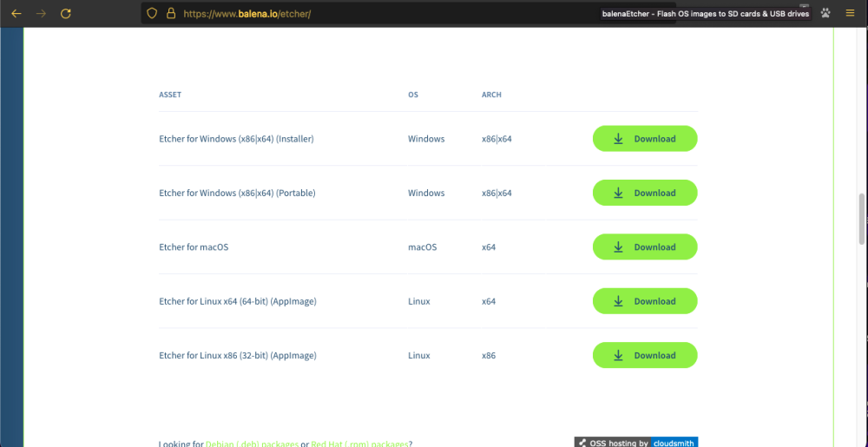Viewport: 868px width, 447px height.
Task: Open the Red Hat (.rpm) packages link
Action: click(x=360, y=444)
